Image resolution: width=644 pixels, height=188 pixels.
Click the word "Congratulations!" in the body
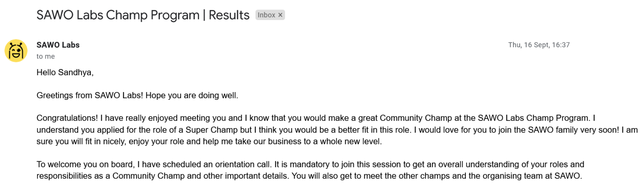67,118
